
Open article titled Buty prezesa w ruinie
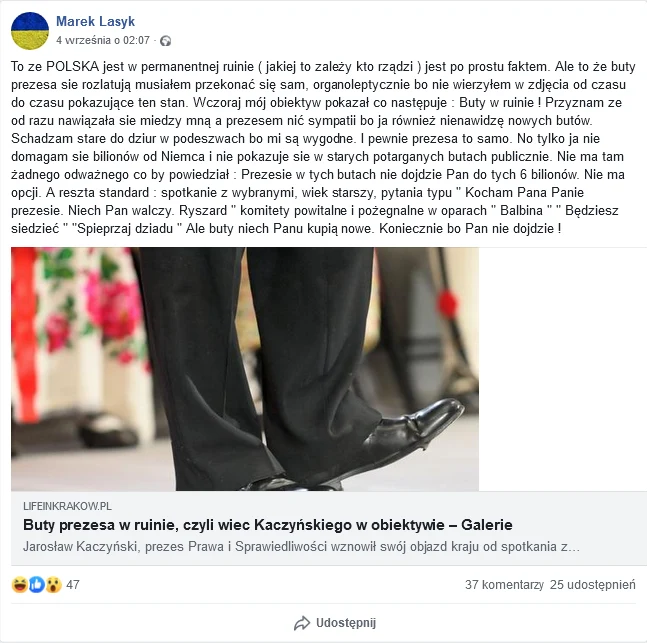267,525
